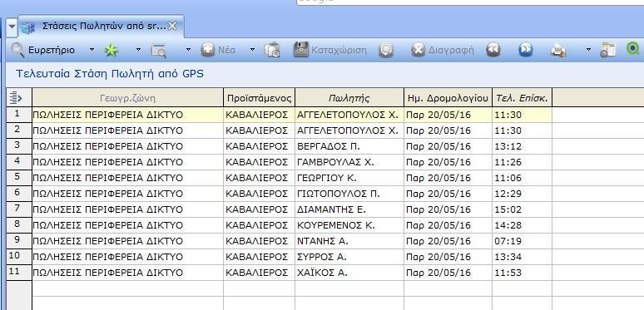The image size is (644, 310).
Task: Click the ΔΙΑΜΑΝΤΗΣ Ε. seller cell
Action: click(x=349, y=209)
